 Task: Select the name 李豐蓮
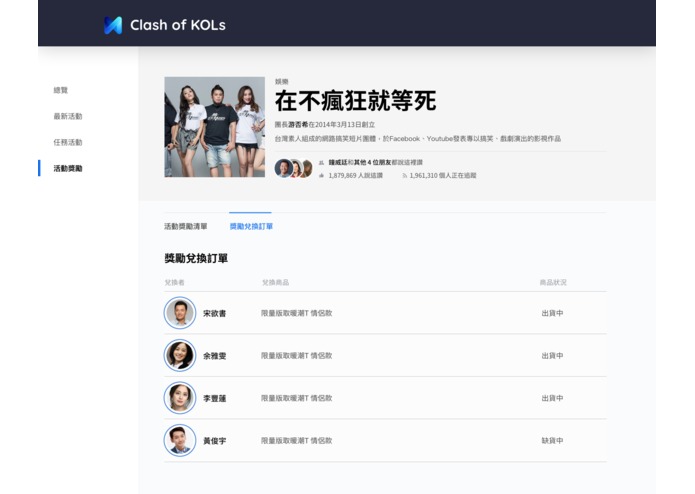click(215, 398)
